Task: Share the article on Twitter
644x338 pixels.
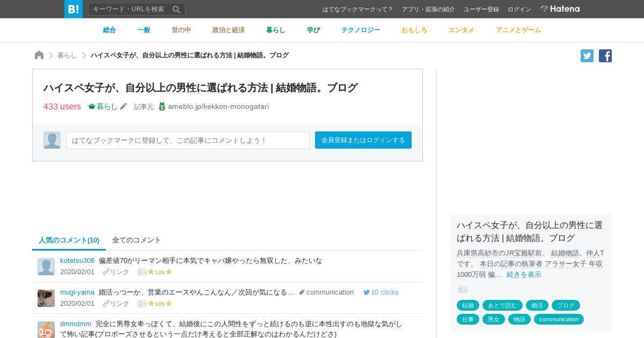Action: click(x=587, y=56)
